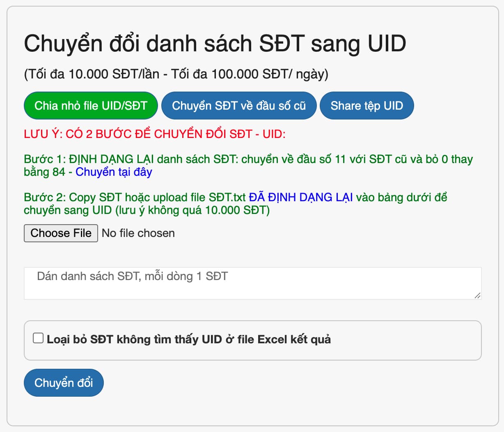Click the Choose File button
The height and width of the screenshot is (432, 504).
click(x=61, y=233)
